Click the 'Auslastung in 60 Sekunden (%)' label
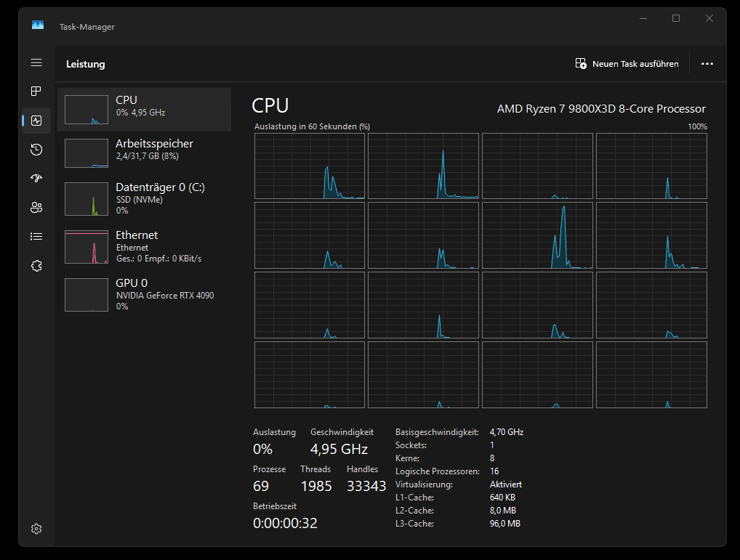The height and width of the screenshot is (560, 740). click(312, 126)
